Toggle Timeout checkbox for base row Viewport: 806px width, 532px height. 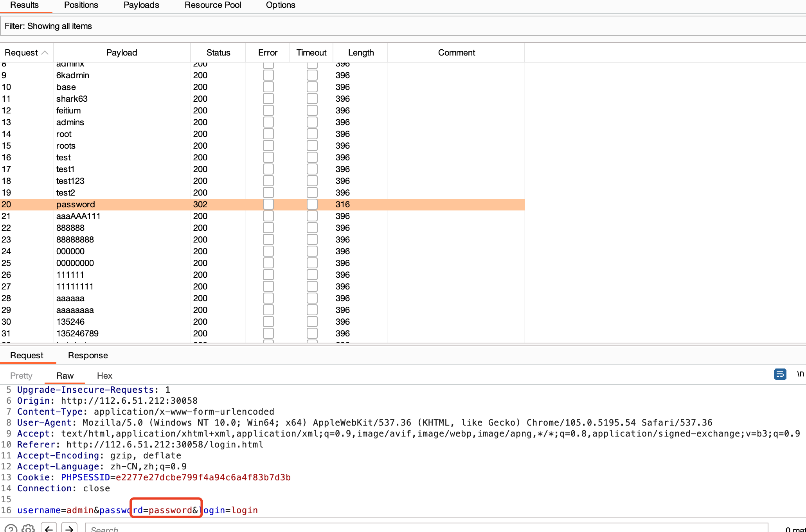click(312, 87)
